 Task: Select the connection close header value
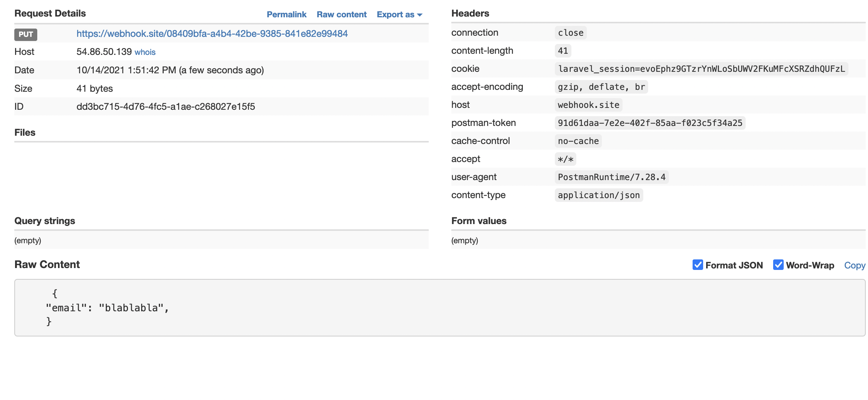(x=570, y=33)
